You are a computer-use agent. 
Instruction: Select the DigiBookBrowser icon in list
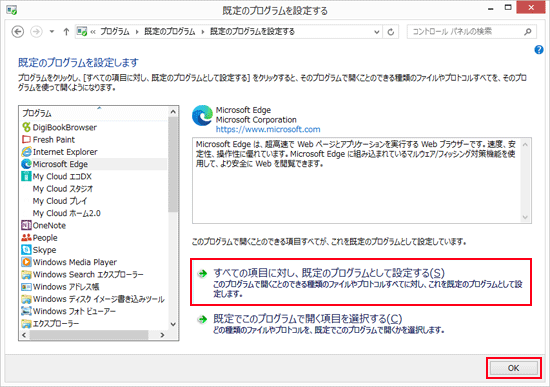[x=26, y=127]
